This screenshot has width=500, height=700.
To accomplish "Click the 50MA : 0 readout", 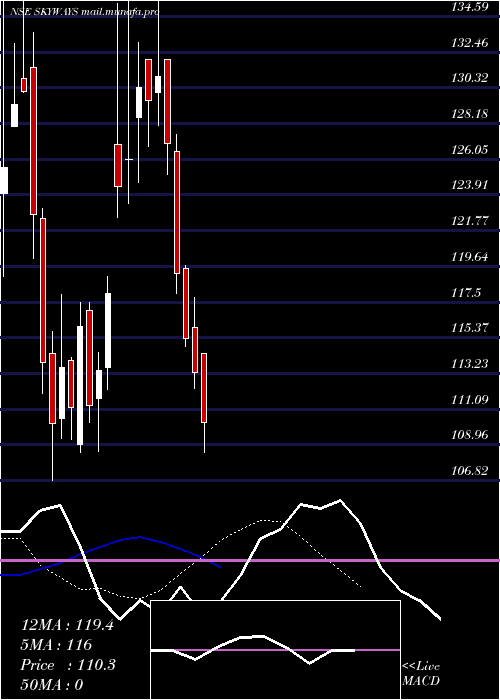I will (52, 685).
